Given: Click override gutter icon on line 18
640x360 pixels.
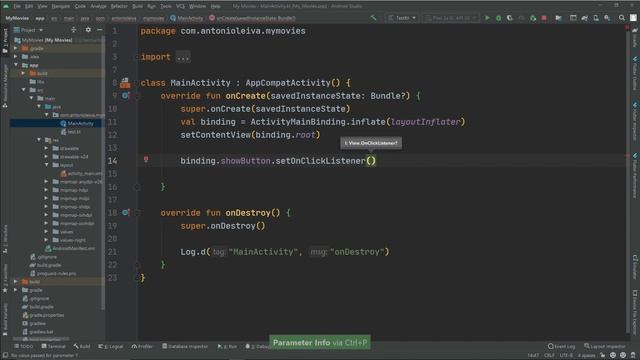Looking at the screenshot, I should pyautogui.click(x=125, y=213).
